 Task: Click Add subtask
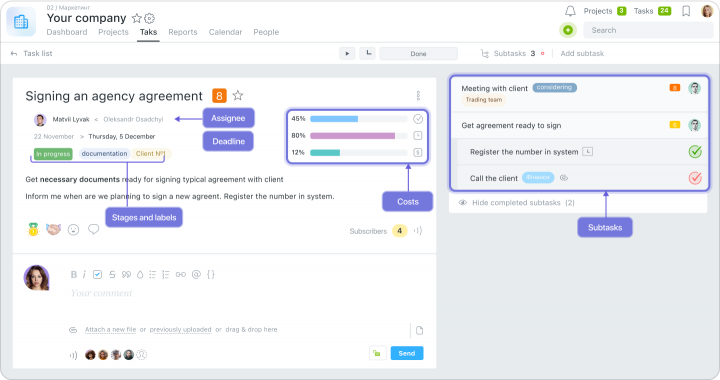[582, 54]
